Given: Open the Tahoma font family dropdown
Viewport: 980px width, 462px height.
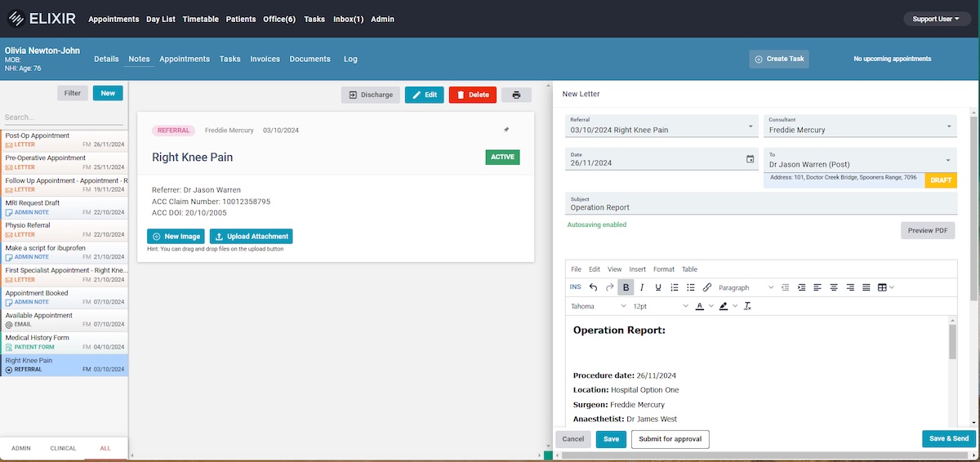Looking at the screenshot, I should click(599, 306).
